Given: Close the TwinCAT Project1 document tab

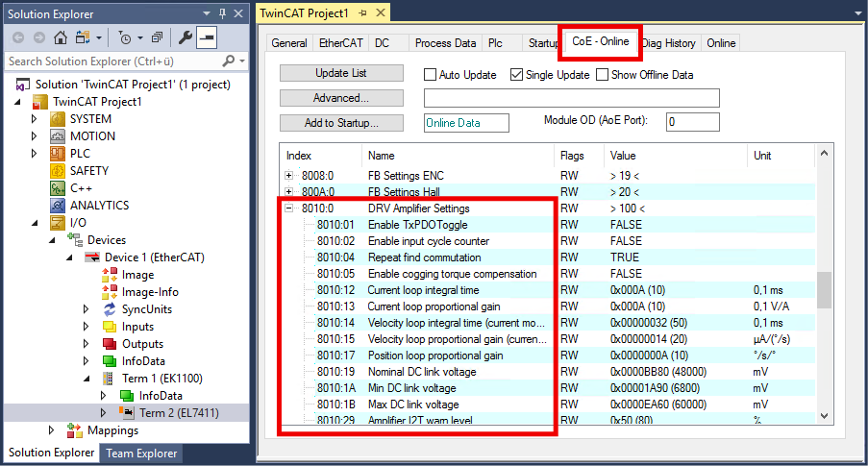Looking at the screenshot, I should pyautogui.click(x=381, y=12).
